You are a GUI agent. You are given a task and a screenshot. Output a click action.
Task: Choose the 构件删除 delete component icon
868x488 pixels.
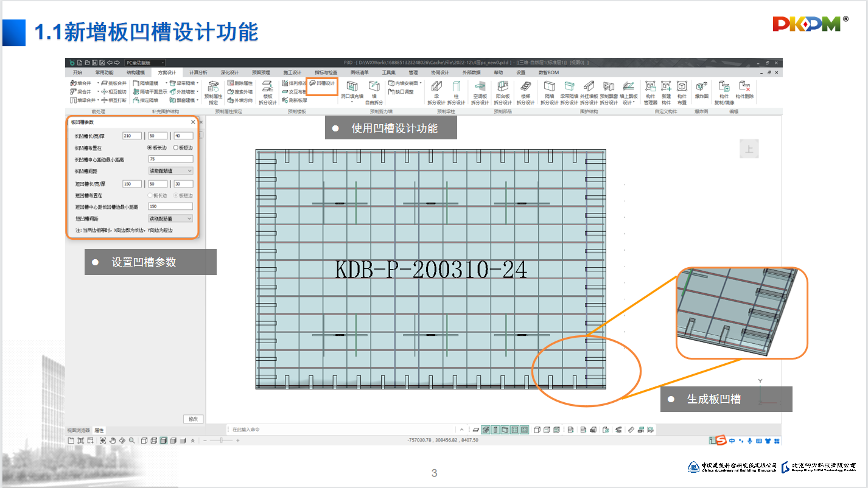tap(744, 90)
